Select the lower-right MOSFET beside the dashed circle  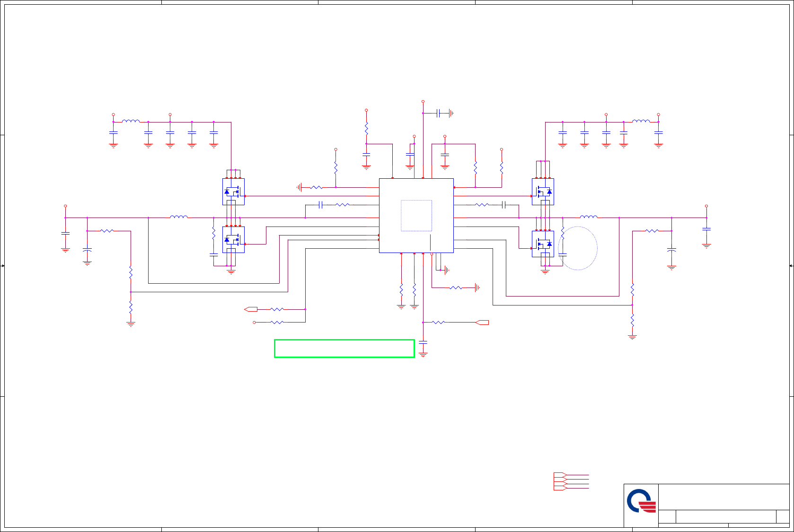click(543, 244)
